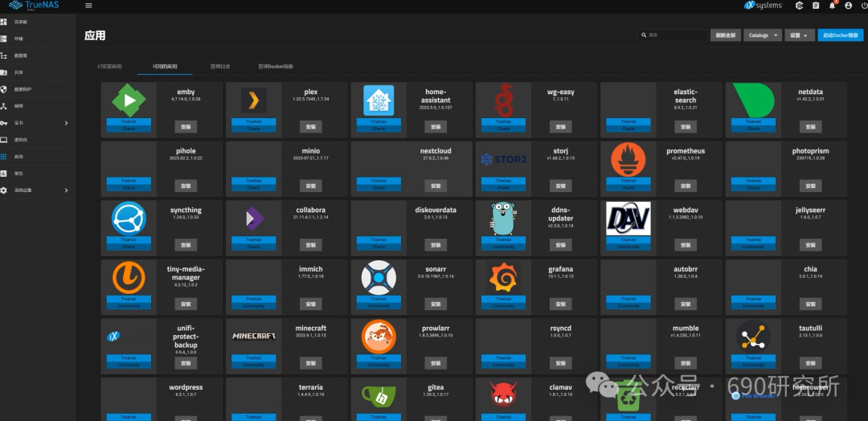Click the home-assistant app logo
868x421 pixels.
[x=379, y=100]
